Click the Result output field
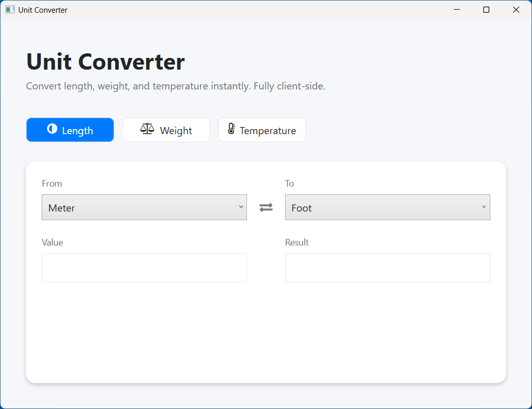 pos(387,267)
